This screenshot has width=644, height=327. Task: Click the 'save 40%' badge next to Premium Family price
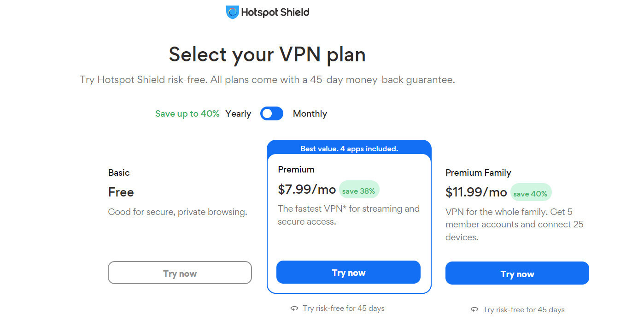click(x=531, y=192)
